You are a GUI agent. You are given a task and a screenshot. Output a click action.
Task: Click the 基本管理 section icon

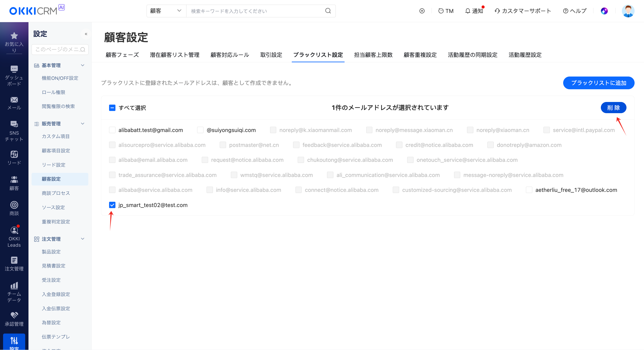coord(37,66)
